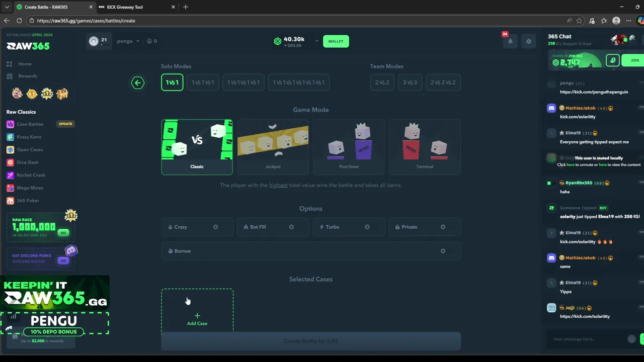Toggle the Crazy option
This screenshot has height=362, width=644.
(x=197, y=227)
